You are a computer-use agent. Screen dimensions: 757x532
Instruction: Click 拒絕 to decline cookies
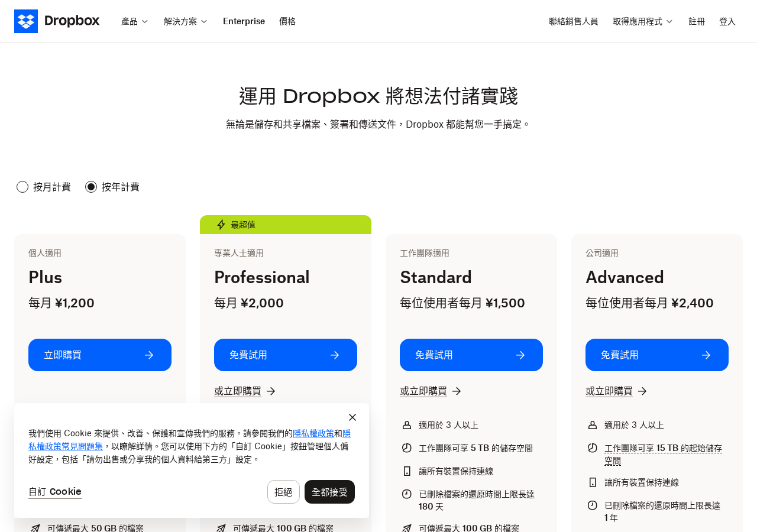click(x=283, y=492)
